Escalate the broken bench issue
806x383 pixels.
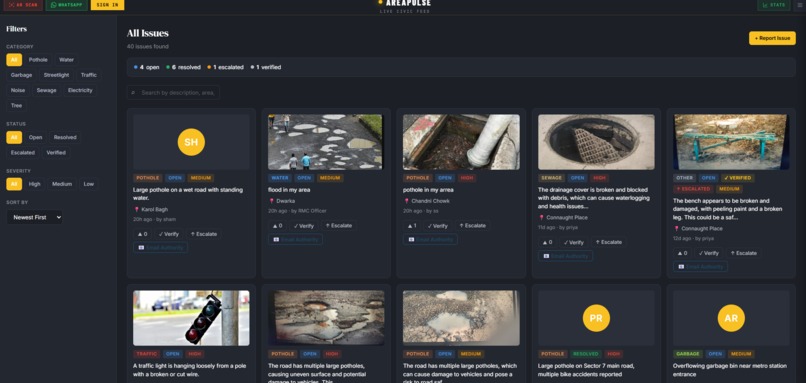pos(744,253)
